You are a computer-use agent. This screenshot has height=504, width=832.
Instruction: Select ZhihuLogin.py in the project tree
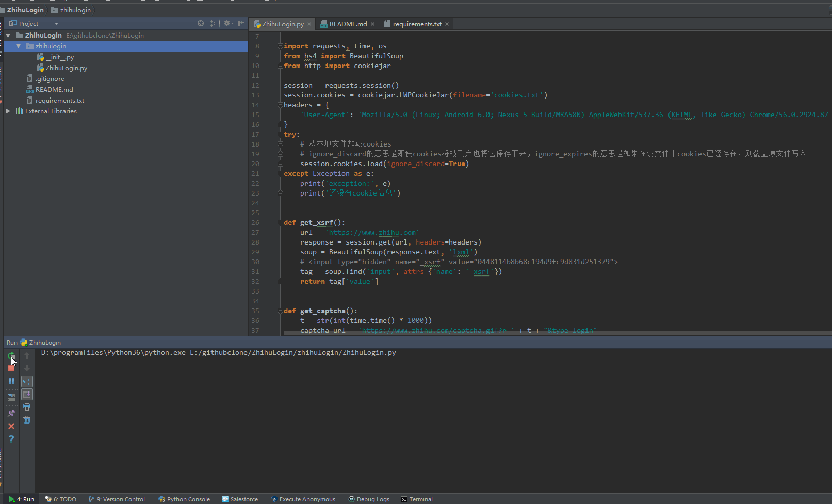[x=66, y=68]
